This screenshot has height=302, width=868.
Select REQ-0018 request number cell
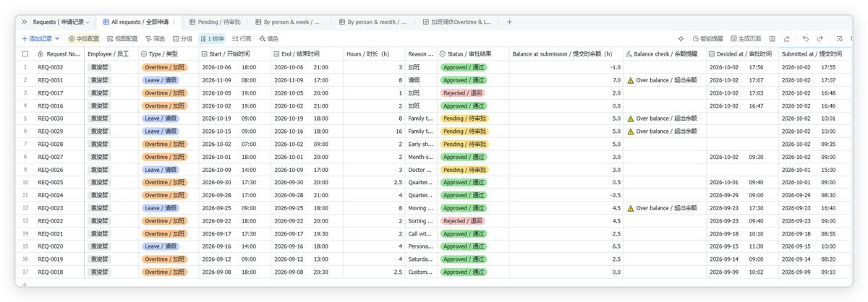pos(59,272)
